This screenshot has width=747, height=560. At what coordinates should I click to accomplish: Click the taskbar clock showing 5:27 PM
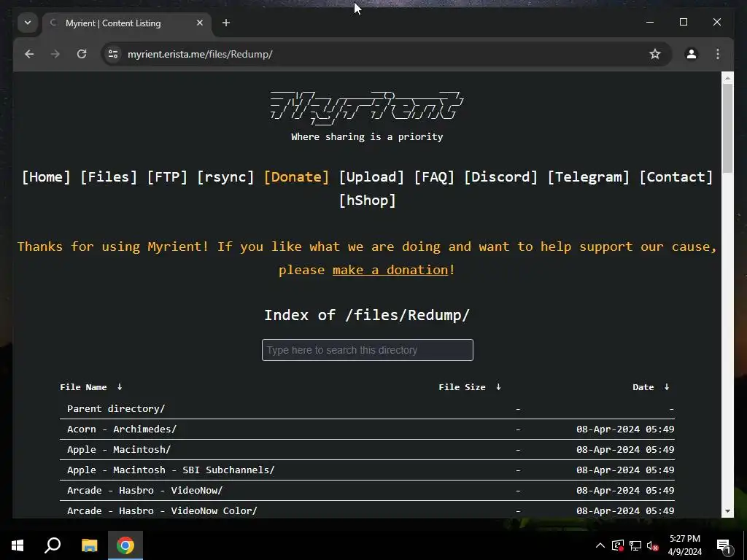pyautogui.click(x=685, y=545)
